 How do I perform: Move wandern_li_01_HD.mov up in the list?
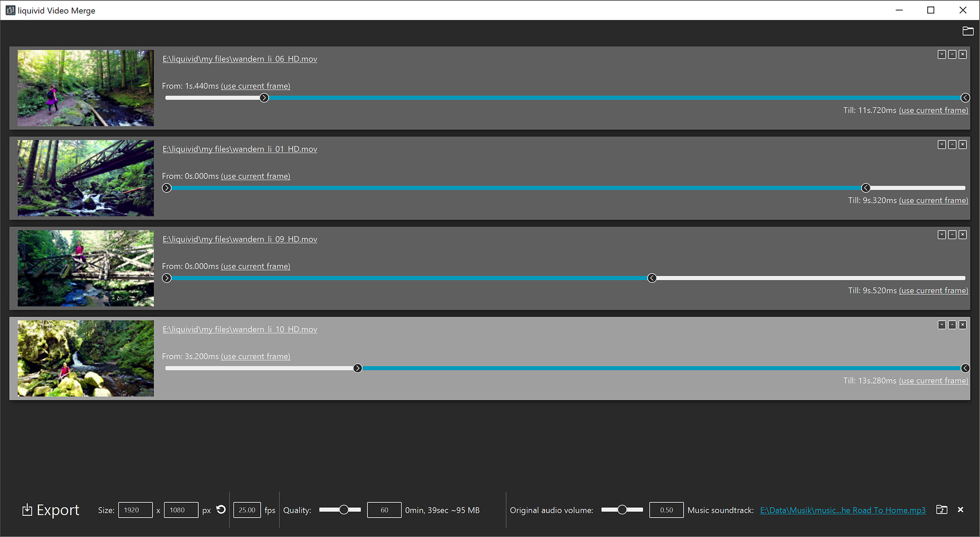952,145
